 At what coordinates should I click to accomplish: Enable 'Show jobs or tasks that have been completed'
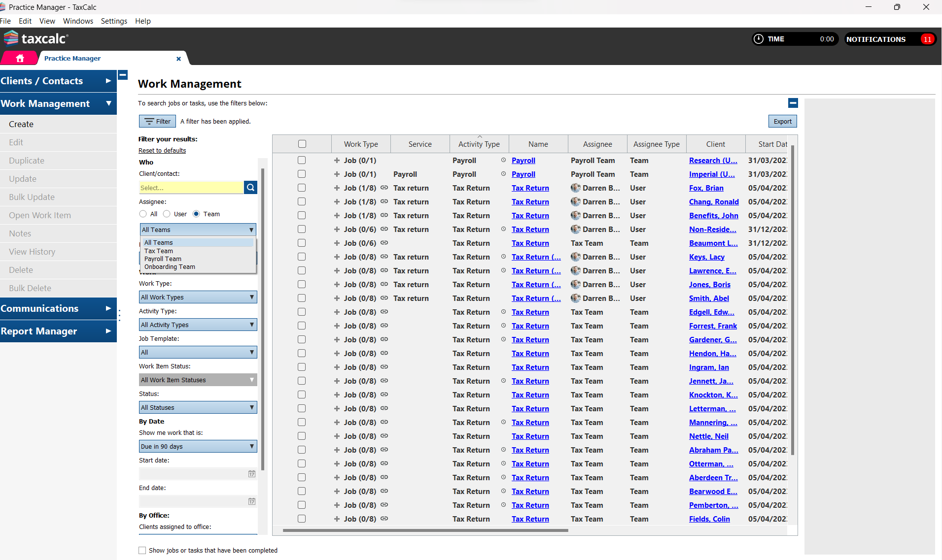click(x=142, y=550)
